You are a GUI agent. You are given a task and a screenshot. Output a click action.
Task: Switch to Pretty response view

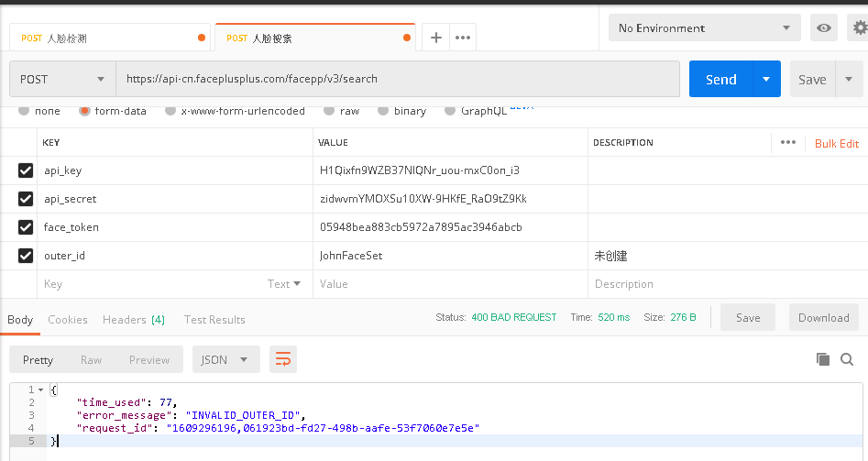pyautogui.click(x=38, y=359)
